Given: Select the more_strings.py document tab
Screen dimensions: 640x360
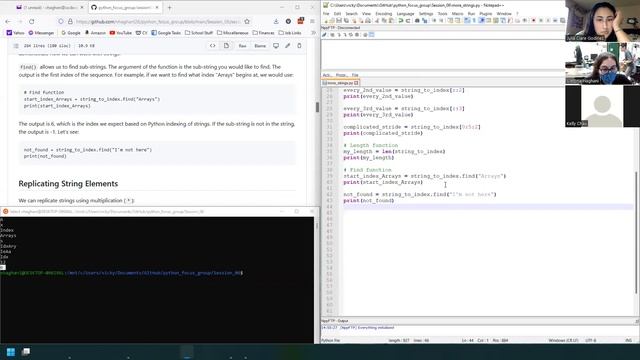Looking at the screenshot, I should click(340, 83).
